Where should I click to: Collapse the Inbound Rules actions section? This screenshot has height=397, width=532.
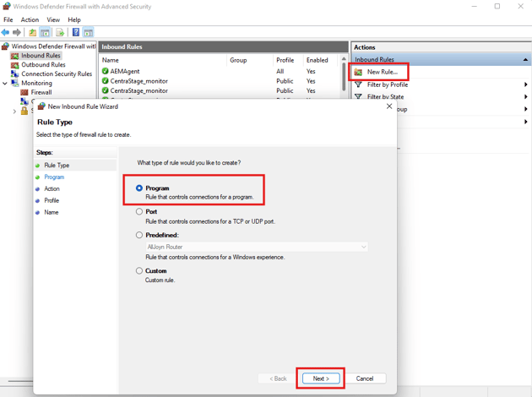[525, 60]
